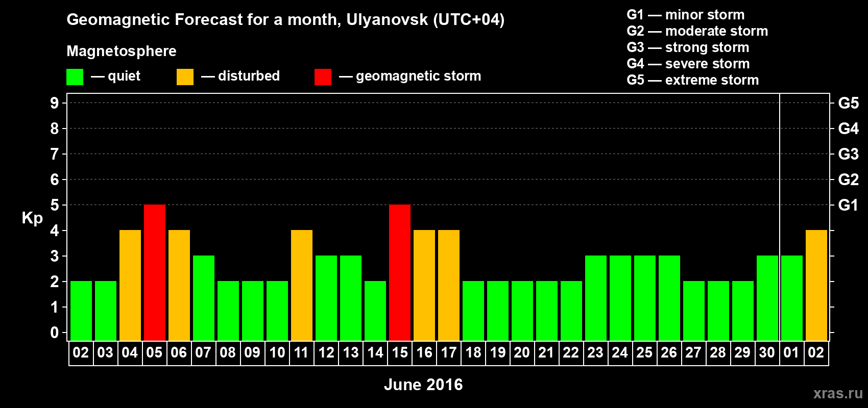Viewport: 868px width, 408px height.
Task: Click the red geomagnetic storm legend swatch
Action: [x=323, y=77]
